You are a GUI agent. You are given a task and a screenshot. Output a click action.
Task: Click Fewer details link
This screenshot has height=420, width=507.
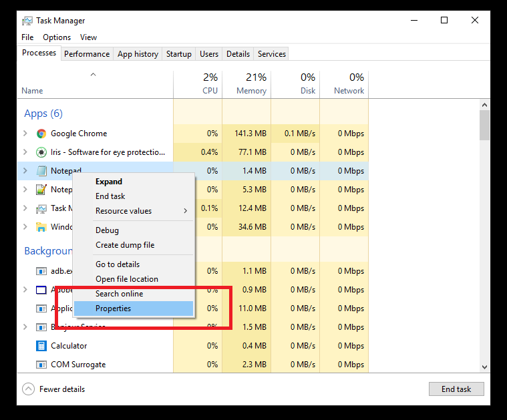pos(62,389)
